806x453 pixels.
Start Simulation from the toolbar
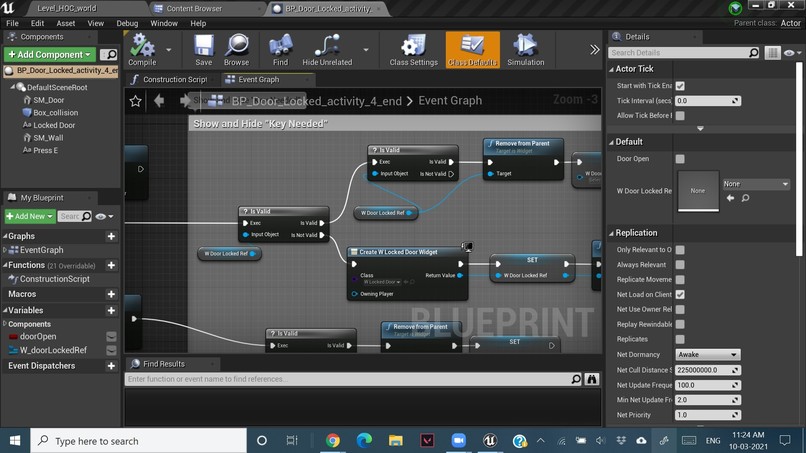pyautogui.click(x=525, y=50)
